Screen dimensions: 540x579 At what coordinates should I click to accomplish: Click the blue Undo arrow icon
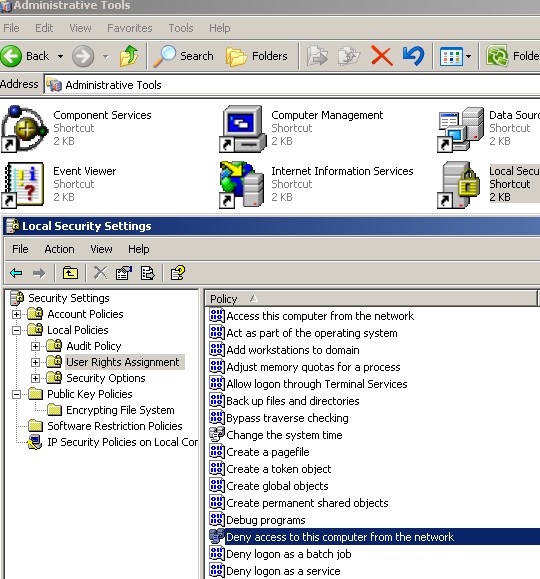point(413,56)
